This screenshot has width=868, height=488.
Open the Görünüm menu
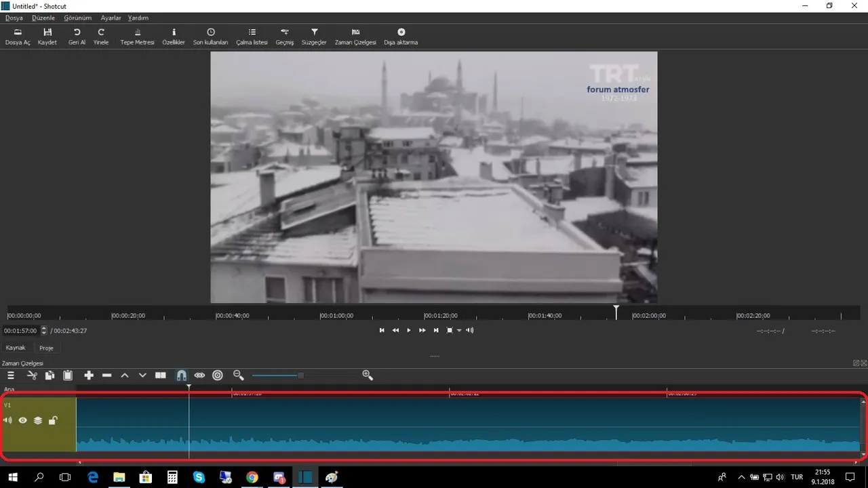(x=77, y=18)
